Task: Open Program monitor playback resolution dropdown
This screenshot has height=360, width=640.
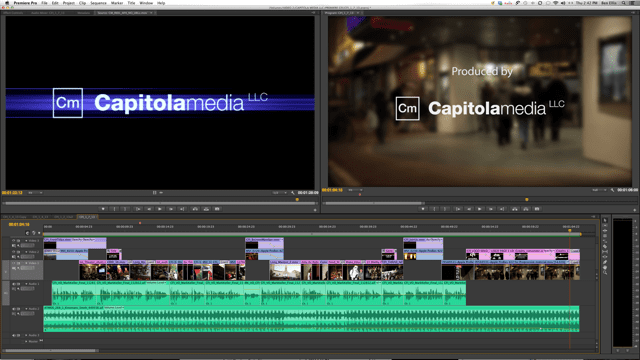Action: coord(599,190)
